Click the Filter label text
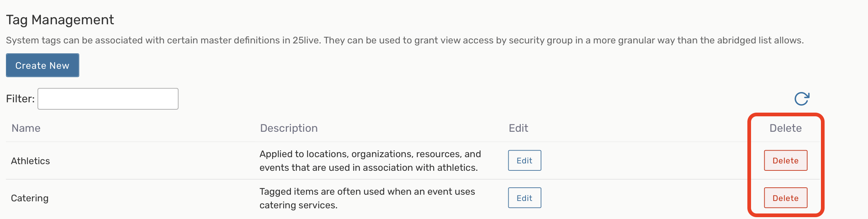The width and height of the screenshot is (868, 219). click(20, 99)
